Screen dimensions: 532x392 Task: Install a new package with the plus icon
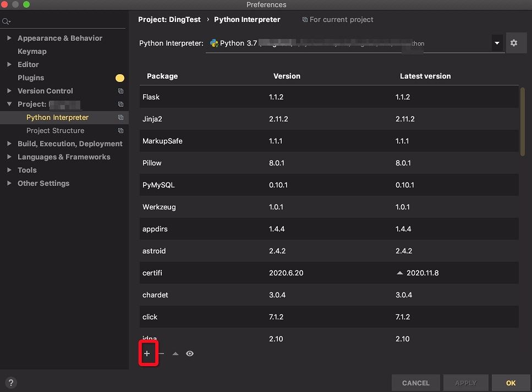[x=147, y=354]
